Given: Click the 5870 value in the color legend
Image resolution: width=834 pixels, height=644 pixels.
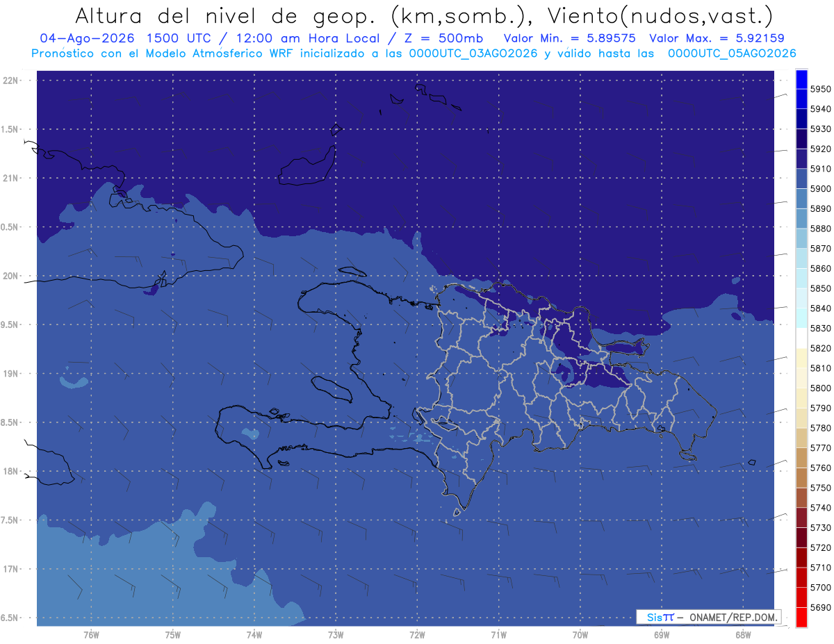Looking at the screenshot, I should click(x=821, y=248).
